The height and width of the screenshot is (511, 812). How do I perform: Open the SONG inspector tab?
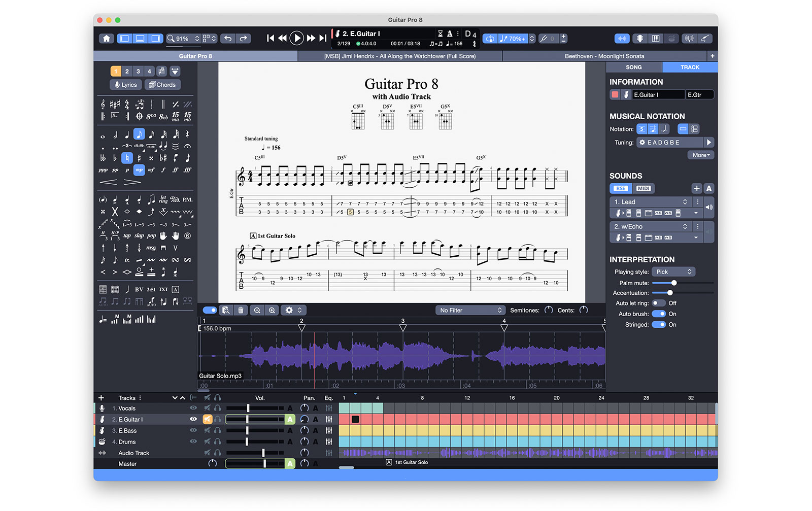pos(634,67)
